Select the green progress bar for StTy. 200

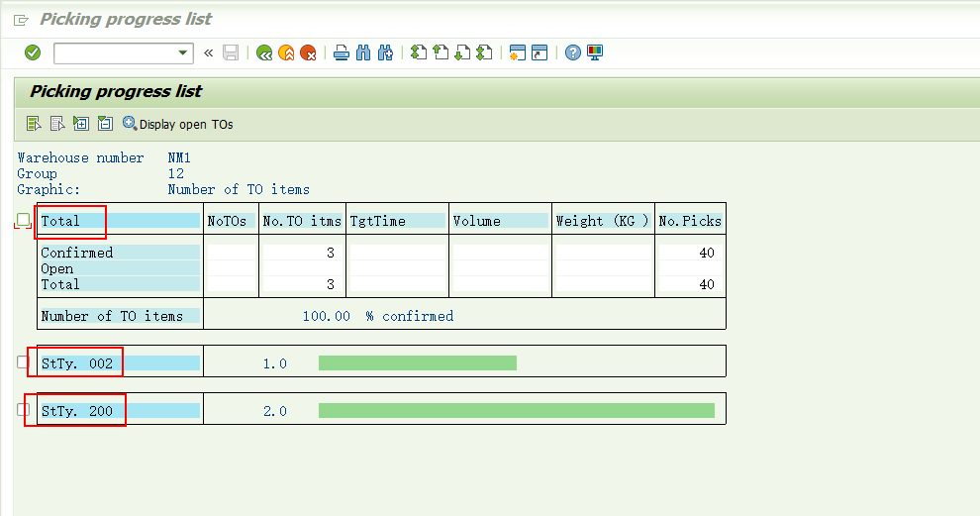click(x=517, y=410)
